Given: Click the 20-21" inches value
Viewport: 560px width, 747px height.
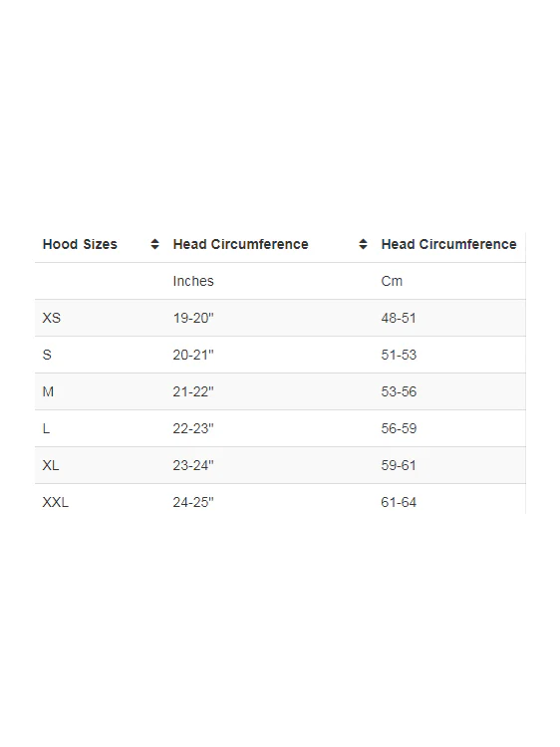Looking at the screenshot, I should point(193,355).
